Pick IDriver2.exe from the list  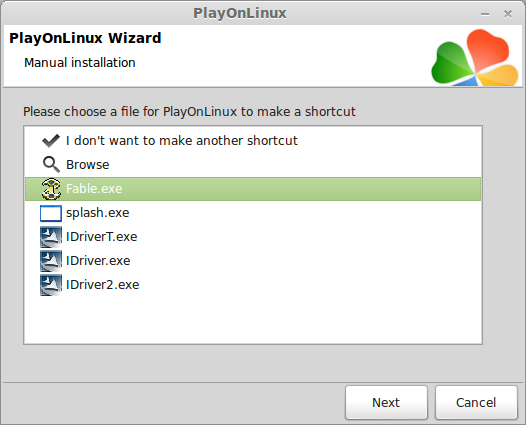[x=253, y=285]
